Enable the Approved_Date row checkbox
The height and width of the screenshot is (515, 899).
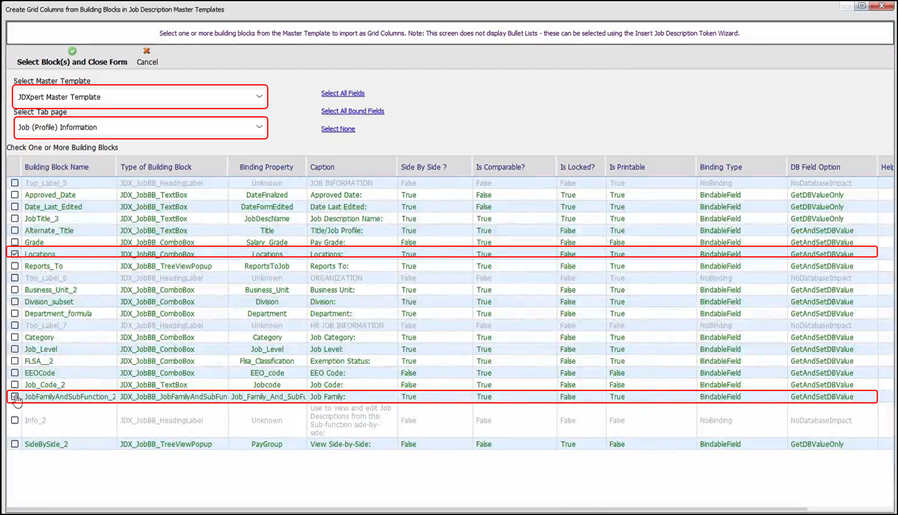[x=15, y=195]
